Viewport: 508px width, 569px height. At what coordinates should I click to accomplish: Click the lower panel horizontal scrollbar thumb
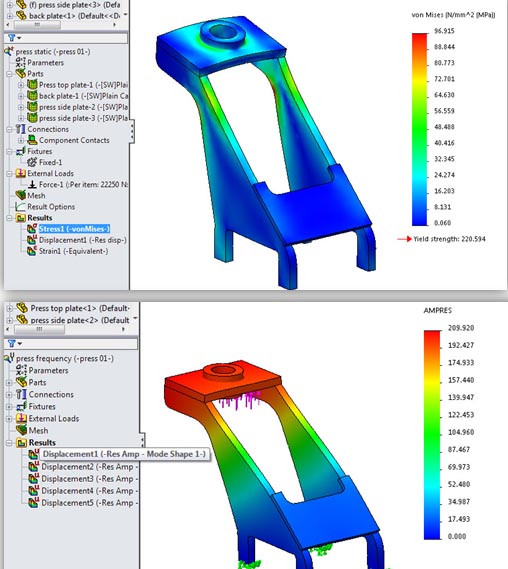(40, 329)
